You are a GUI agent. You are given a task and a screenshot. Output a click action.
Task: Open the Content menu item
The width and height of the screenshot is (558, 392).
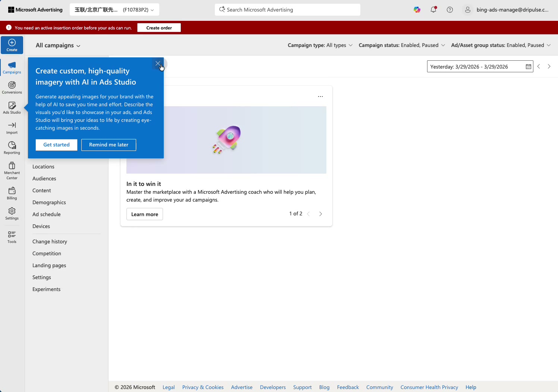[x=41, y=190]
